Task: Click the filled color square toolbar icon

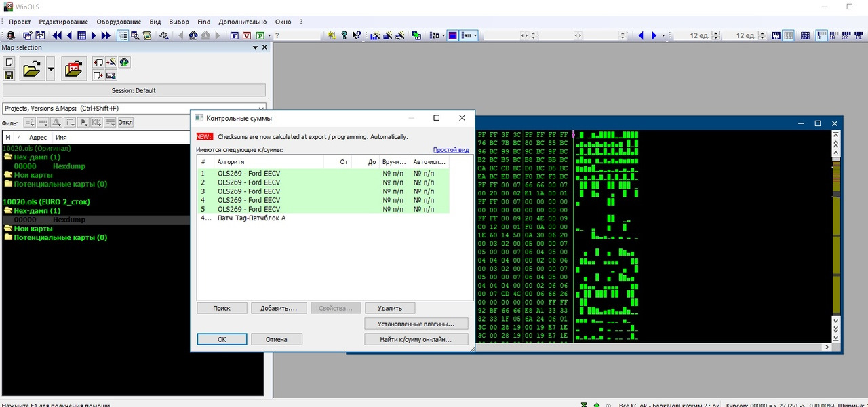Action: point(452,35)
